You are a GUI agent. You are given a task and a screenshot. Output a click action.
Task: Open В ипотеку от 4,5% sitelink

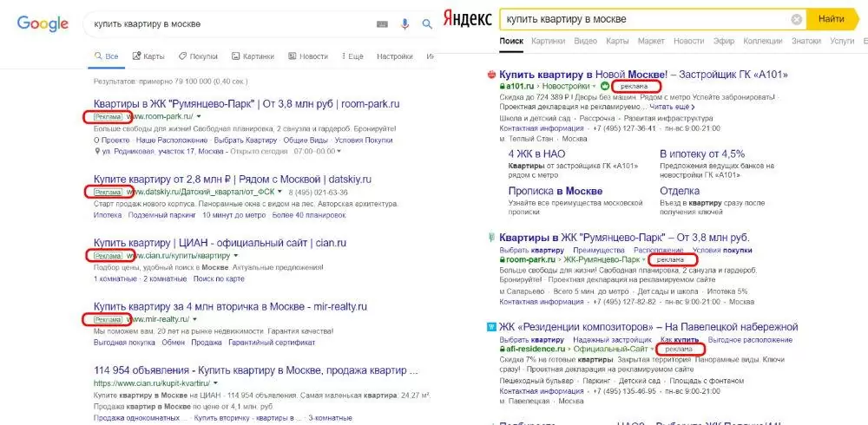(702, 154)
